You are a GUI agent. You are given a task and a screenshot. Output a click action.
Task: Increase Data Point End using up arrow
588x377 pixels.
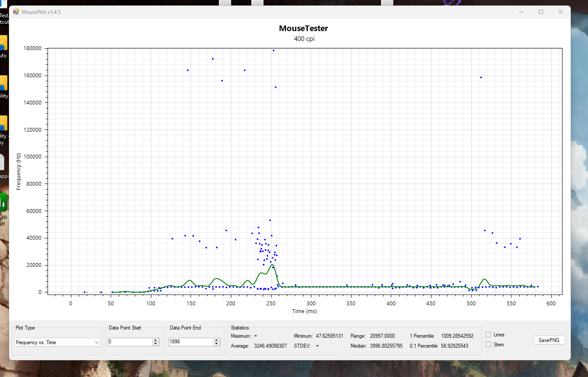(216, 340)
